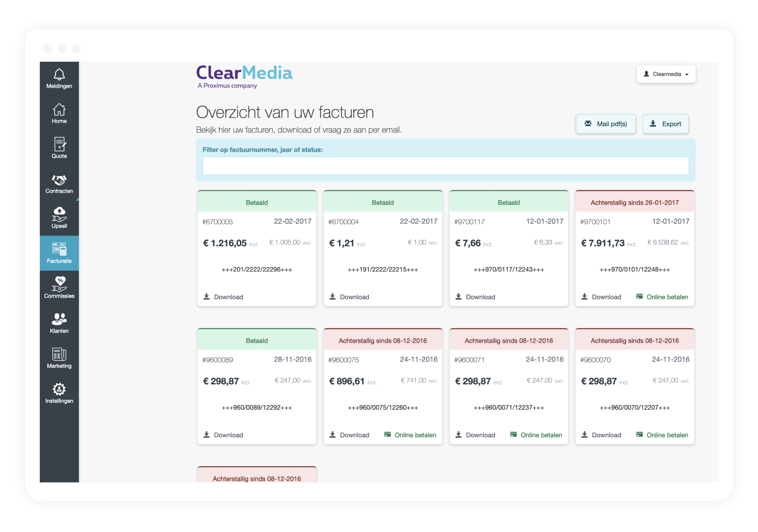758x532 pixels.
Task: Click invoice number #6700005
Action: [x=218, y=222]
